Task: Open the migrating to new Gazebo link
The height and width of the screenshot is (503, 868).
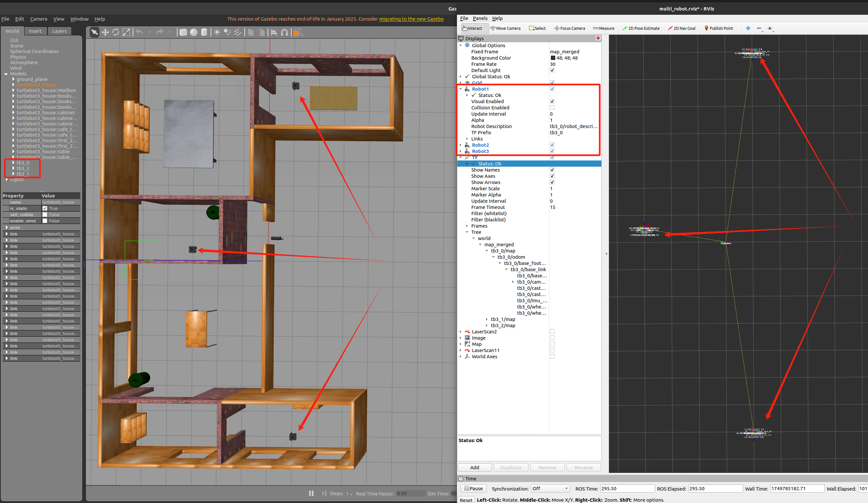Action: pos(411,19)
